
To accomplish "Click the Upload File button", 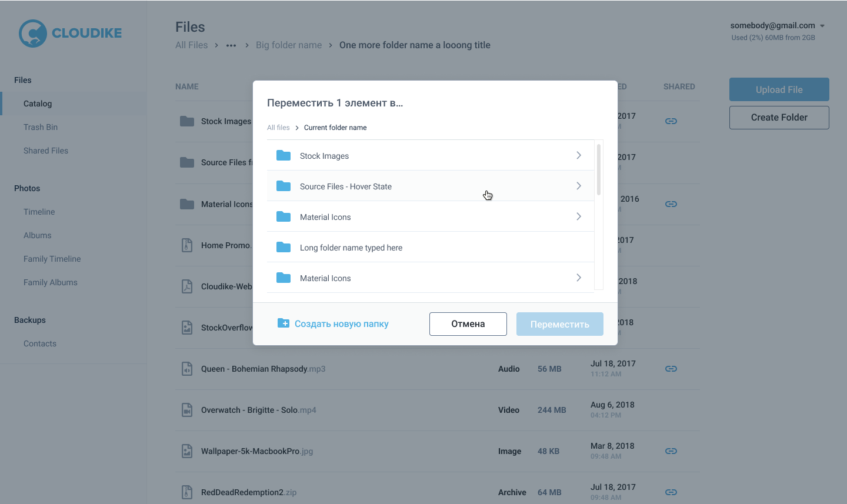I will tap(779, 89).
